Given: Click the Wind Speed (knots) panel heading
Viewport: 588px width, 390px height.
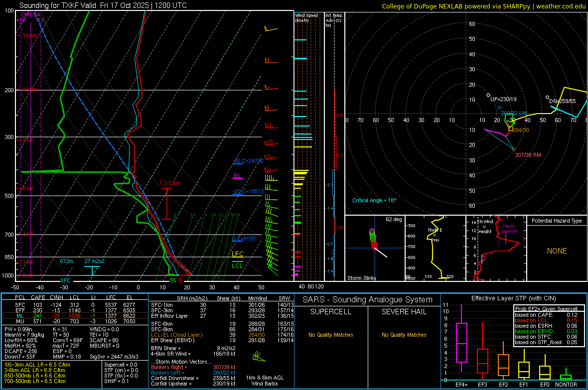Looking at the screenshot, I should point(306,17).
